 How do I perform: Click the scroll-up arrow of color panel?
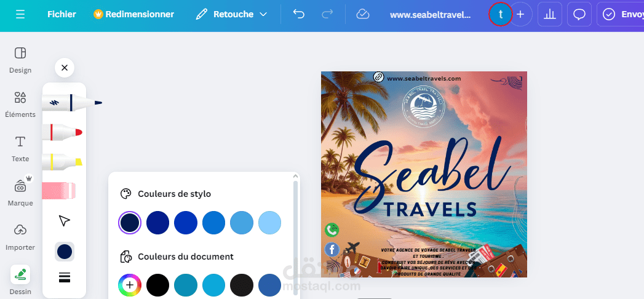coord(295,176)
